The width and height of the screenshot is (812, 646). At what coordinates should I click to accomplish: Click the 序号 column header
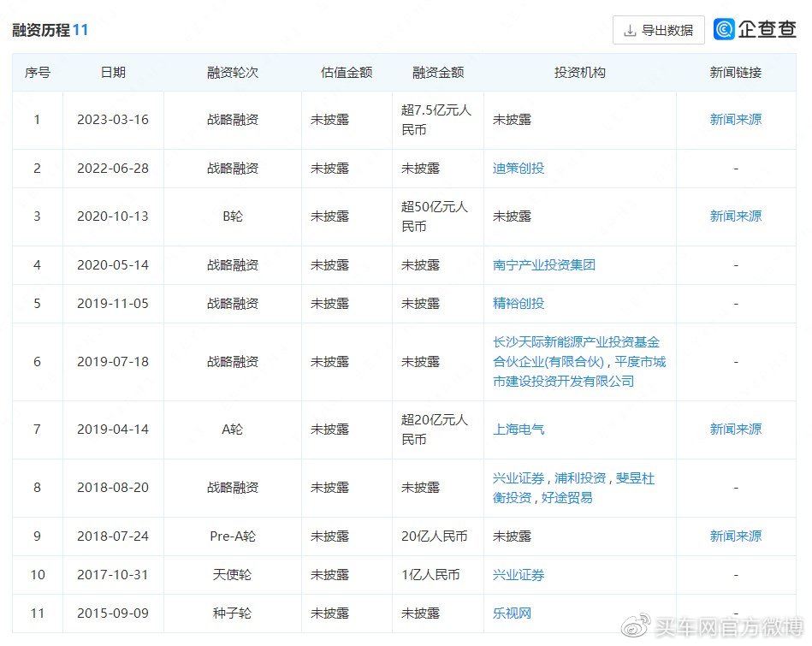pos(38,73)
